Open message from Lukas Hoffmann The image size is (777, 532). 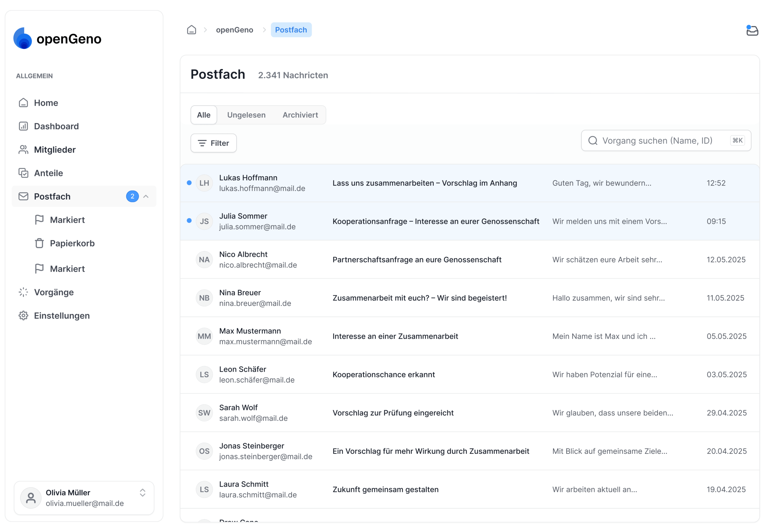[x=424, y=183]
